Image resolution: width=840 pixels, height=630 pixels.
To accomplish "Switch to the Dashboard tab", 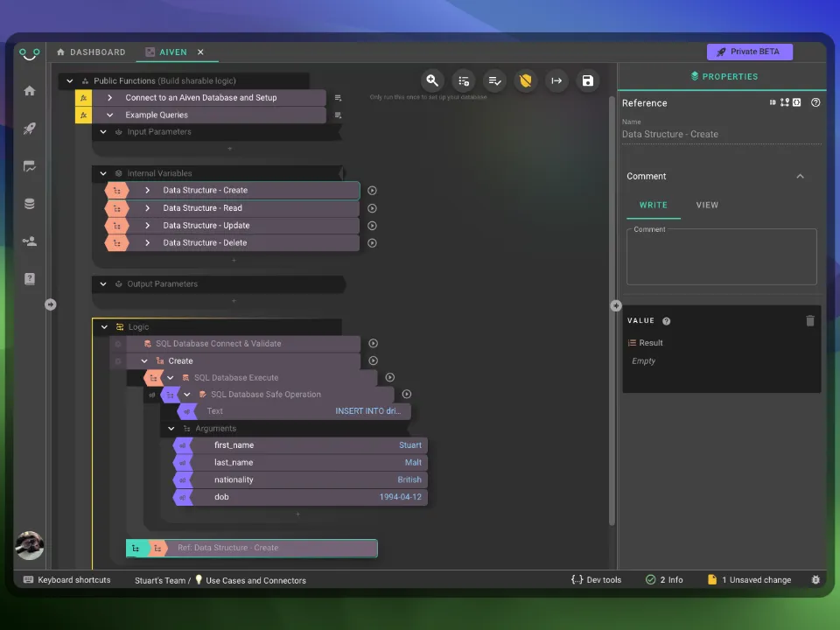I will (91, 52).
